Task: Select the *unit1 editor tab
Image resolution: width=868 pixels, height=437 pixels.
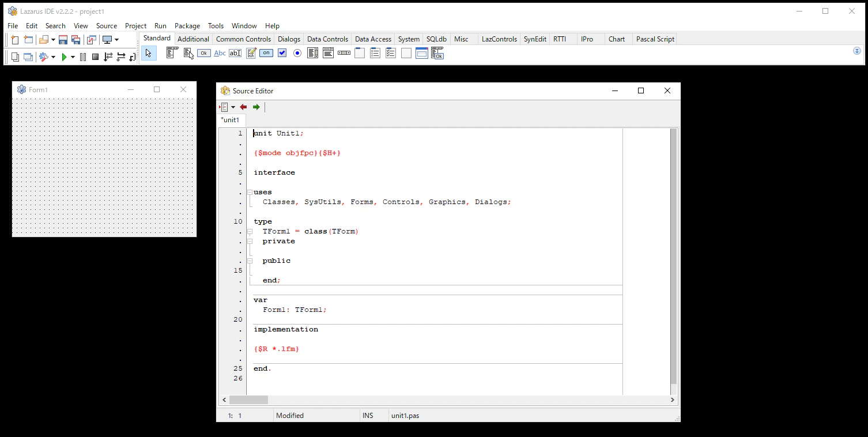Action: pyautogui.click(x=231, y=120)
